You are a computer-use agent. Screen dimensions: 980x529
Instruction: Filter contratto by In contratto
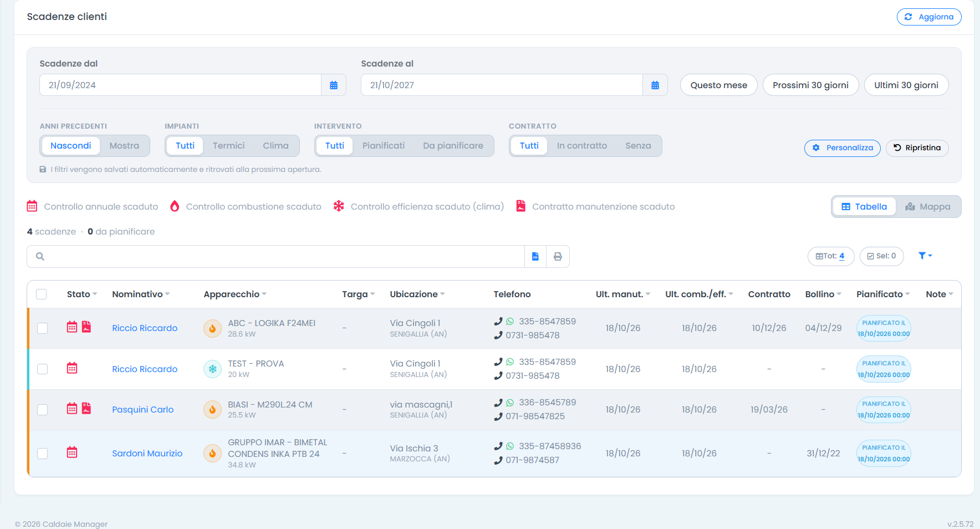tap(581, 146)
